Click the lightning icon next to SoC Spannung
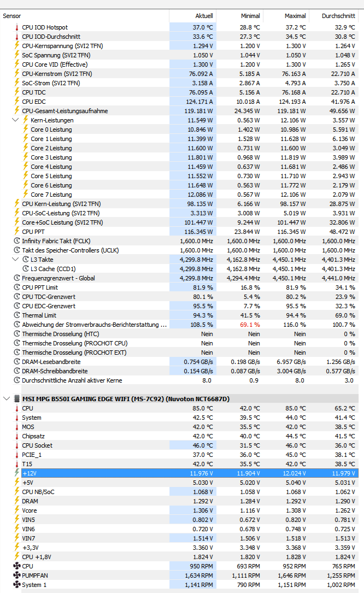Screen dimensions: 364x593 (16, 55)
